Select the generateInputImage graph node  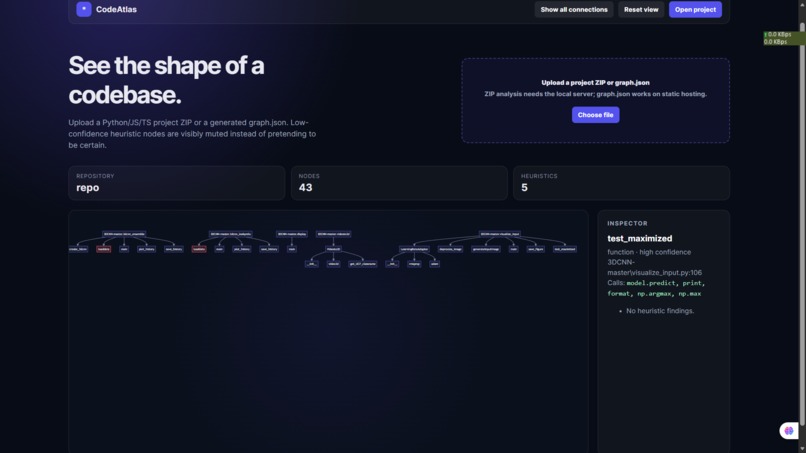coord(486,249)
